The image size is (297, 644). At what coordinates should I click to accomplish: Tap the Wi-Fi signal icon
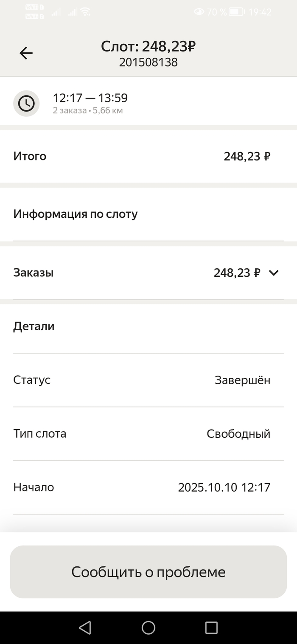click(x=86, y=12)
